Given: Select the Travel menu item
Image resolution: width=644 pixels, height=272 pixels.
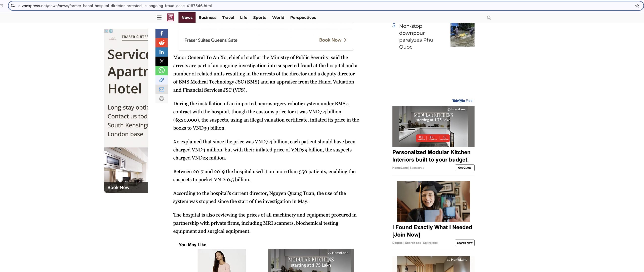Looking at the screenshot, I should pos(228,18).
